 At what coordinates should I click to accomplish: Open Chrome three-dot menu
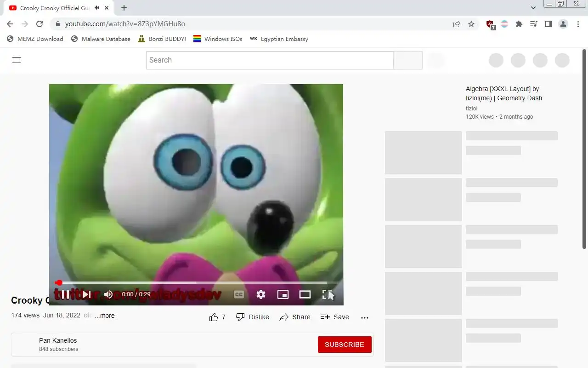coord(578,24)
